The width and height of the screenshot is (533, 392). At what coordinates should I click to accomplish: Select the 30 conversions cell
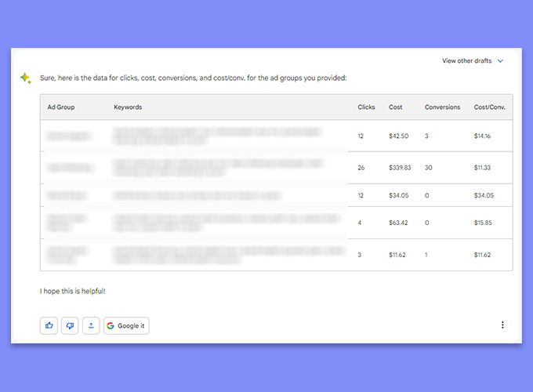point(428,168)
